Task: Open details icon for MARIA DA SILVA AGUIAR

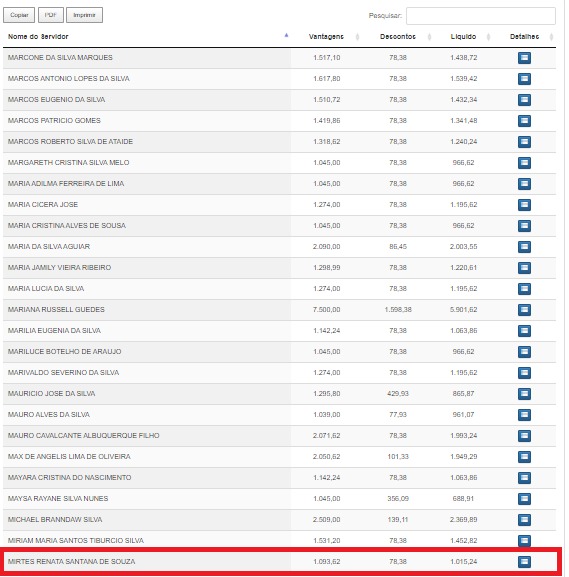Action: (x=524, y=247)
